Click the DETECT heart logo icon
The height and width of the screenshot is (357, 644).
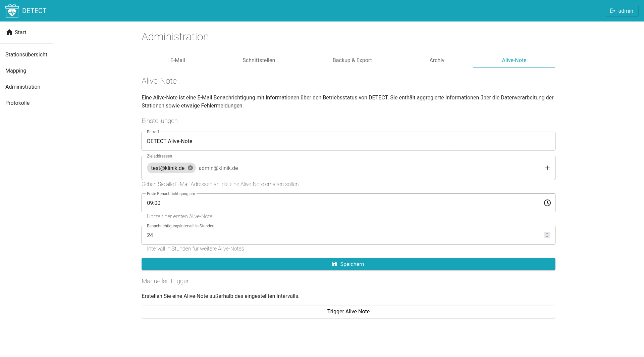[x=12, y=11]
